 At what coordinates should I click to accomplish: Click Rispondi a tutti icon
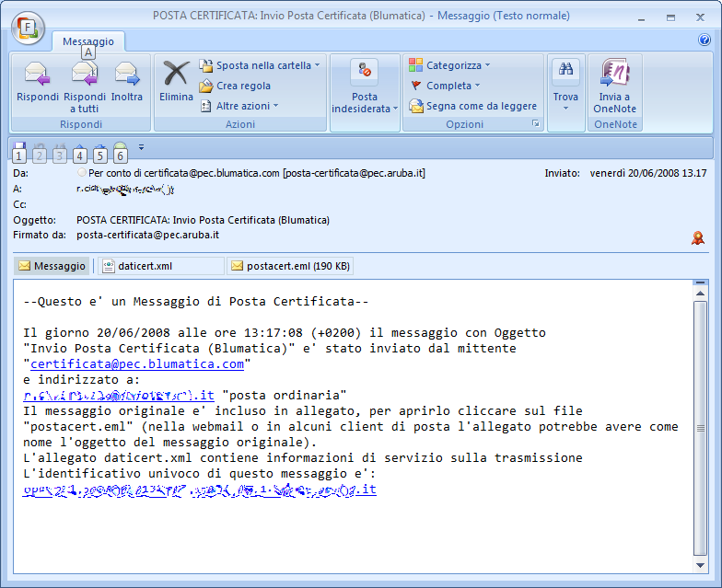pos(85,75)
